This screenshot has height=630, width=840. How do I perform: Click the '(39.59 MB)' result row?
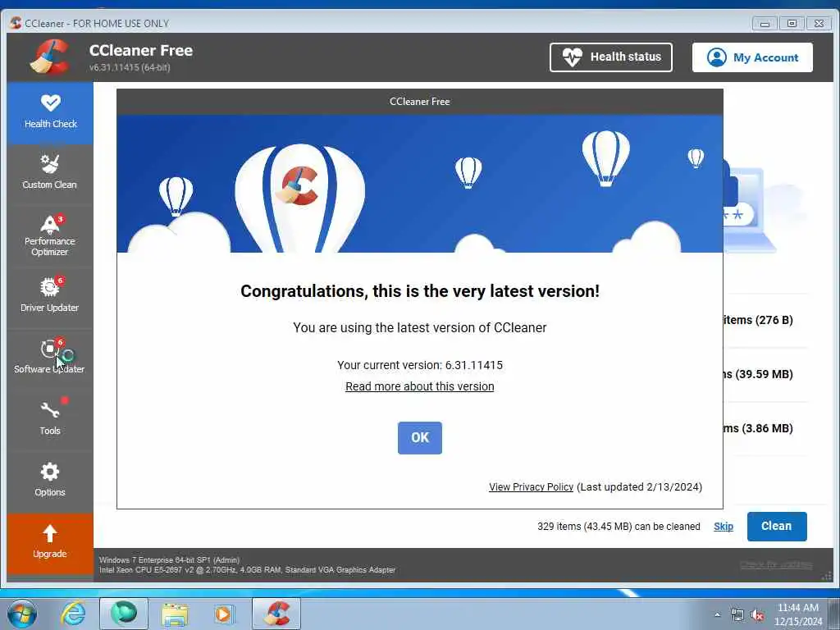(x=758, y=374)
